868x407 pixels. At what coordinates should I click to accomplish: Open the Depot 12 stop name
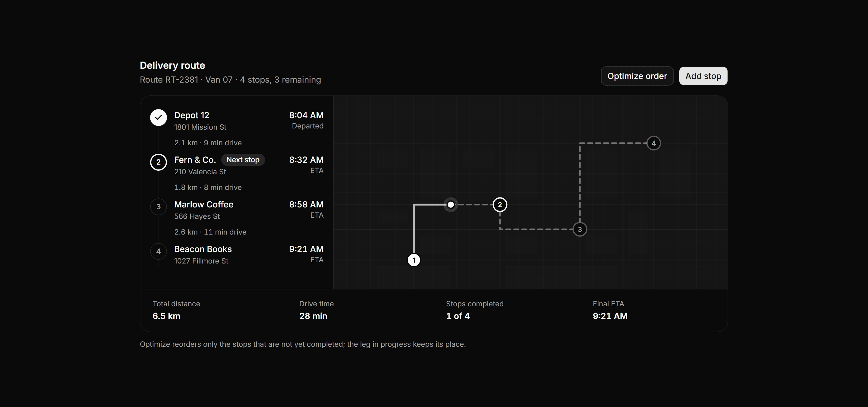(x=192, y=115)
